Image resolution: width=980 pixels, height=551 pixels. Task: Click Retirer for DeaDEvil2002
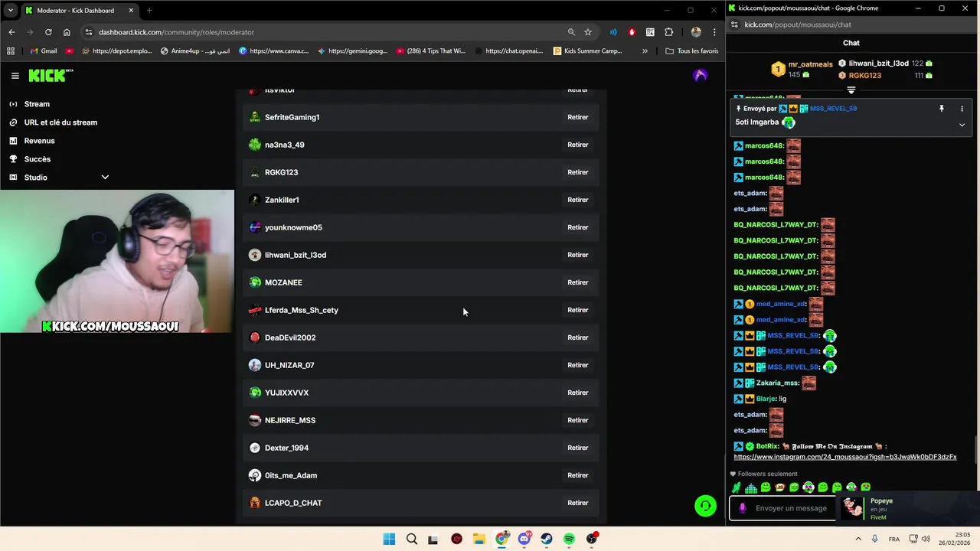tap(577, 337)
